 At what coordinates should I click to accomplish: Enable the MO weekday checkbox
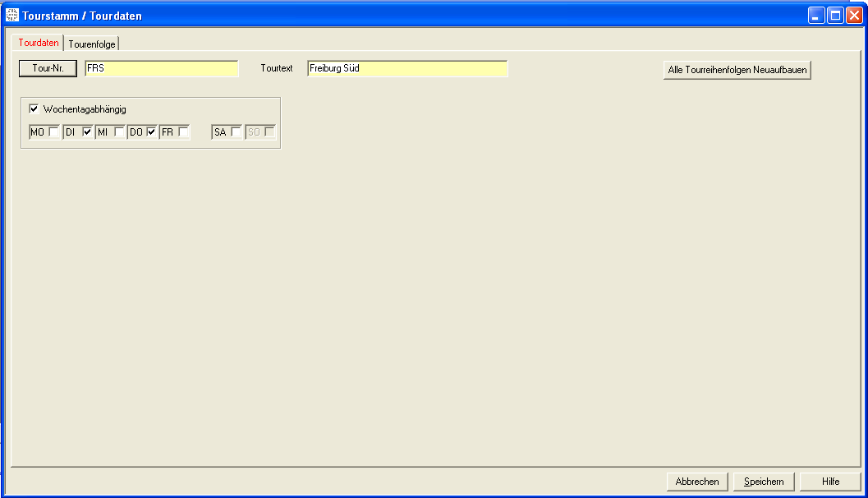(53, 131)
